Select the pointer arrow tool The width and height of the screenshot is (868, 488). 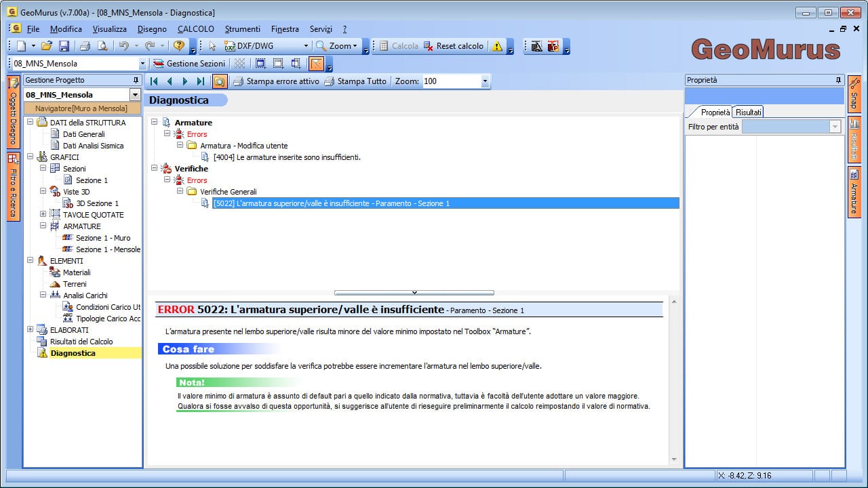pos(212,46)
